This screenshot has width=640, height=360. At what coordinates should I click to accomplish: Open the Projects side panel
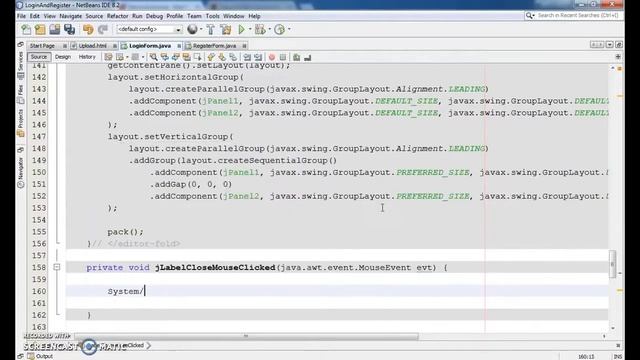pos(20,123)
